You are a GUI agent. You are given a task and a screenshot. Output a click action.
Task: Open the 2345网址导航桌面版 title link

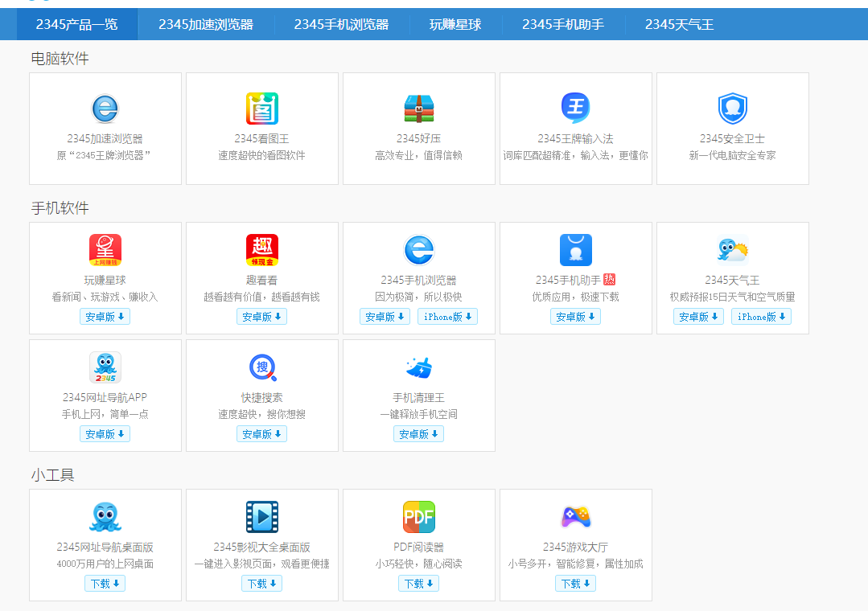click(105, 547)
